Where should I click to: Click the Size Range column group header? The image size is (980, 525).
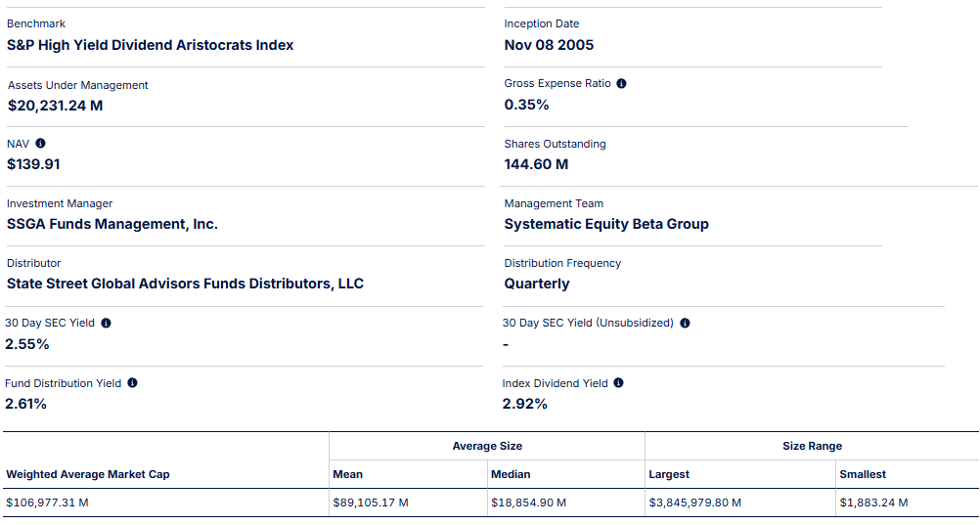tap(812, 446)
